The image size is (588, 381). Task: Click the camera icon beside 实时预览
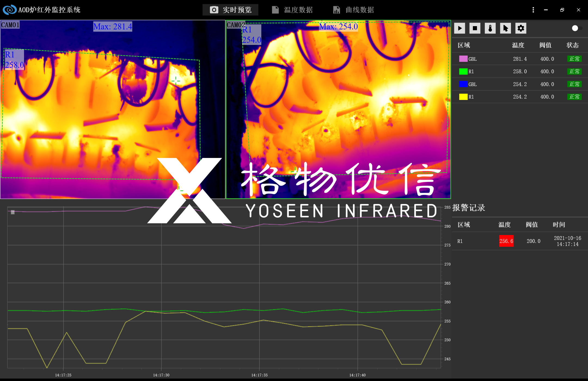coord(214,10)
